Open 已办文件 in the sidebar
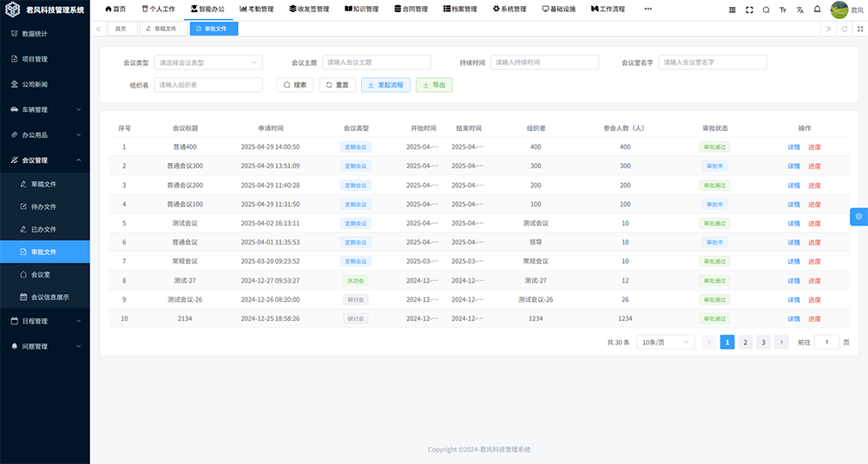868x464 pixels. click(x=45, y=230)
